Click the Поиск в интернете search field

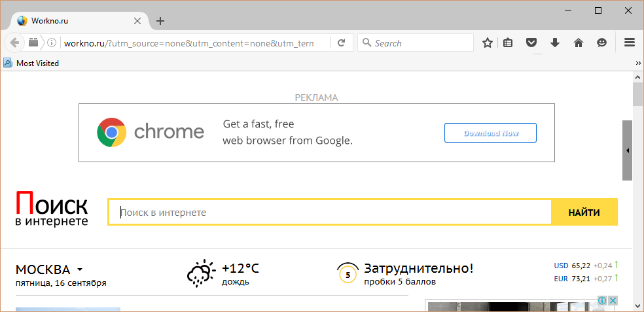[x=331, y=213]
